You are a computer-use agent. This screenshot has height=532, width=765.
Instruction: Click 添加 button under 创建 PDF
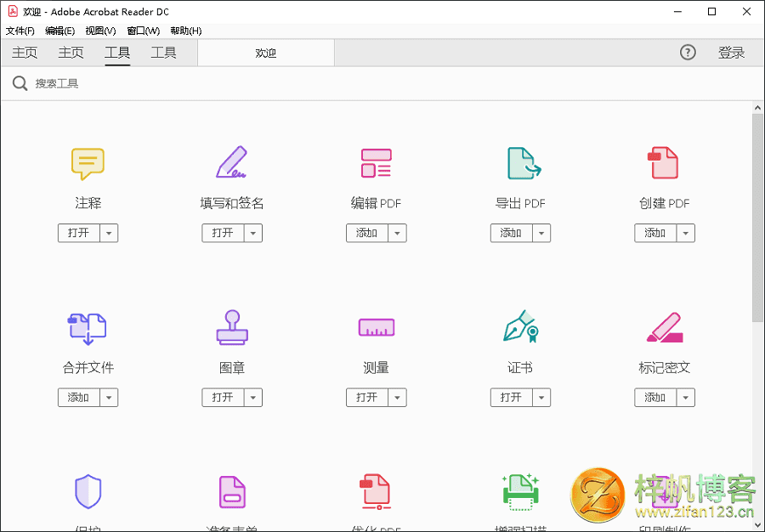click(x=655, y=233)
